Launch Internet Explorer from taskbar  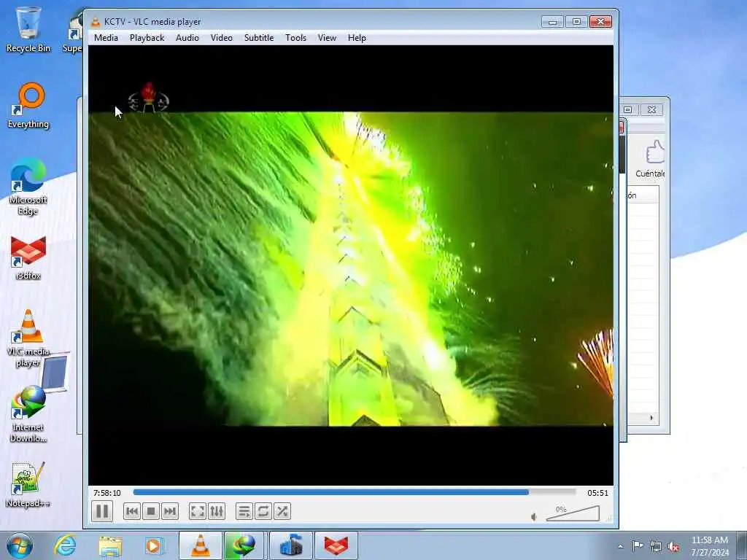point(65,545)
